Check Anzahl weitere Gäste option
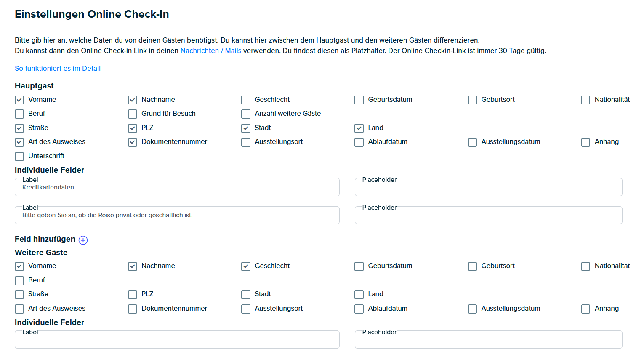 tap(246, 114)
